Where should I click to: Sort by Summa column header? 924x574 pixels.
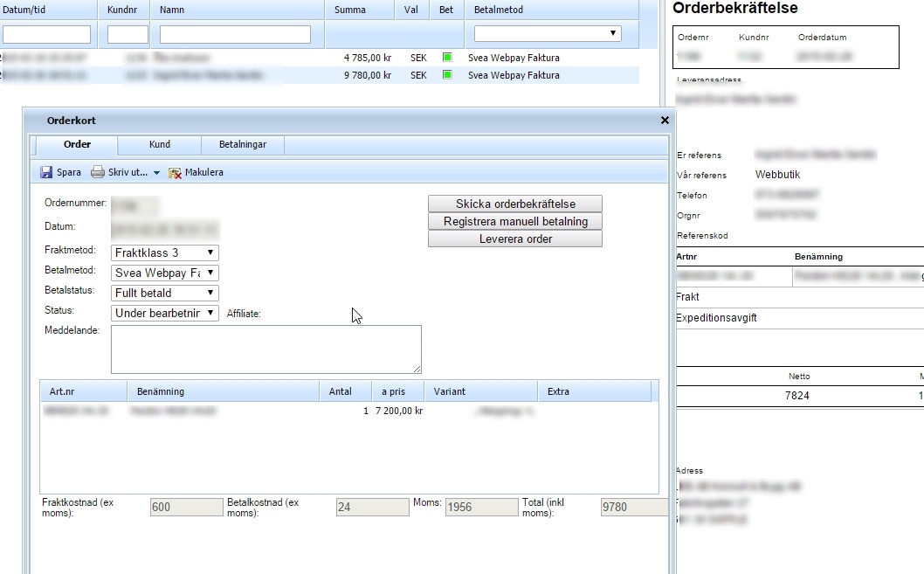tap(360, 10)
